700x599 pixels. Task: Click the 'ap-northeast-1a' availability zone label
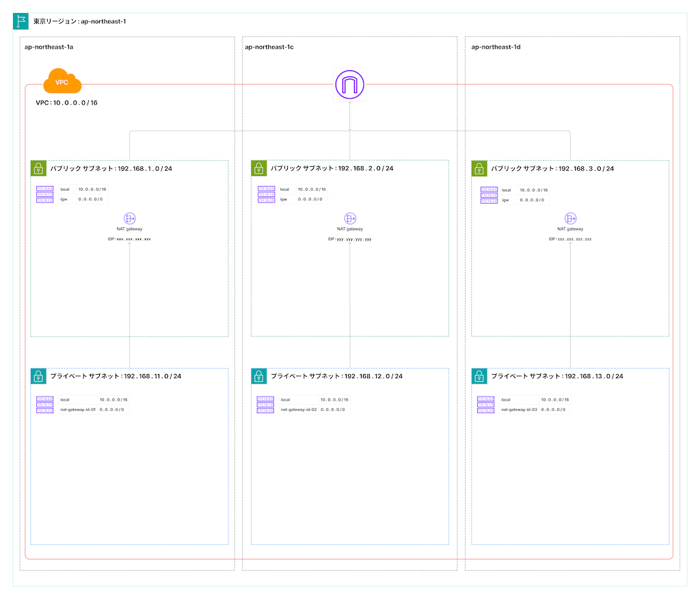[x=49, y=47]
